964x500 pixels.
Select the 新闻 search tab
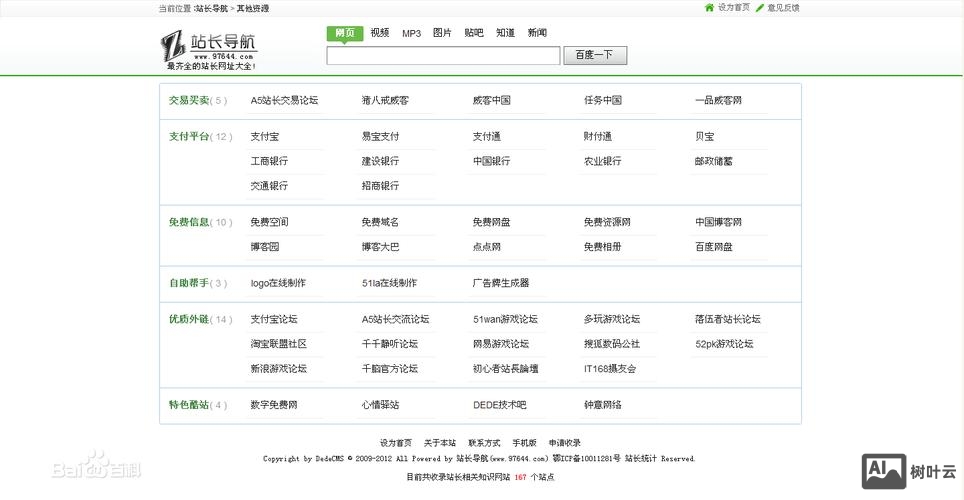(x=537, y=33)
